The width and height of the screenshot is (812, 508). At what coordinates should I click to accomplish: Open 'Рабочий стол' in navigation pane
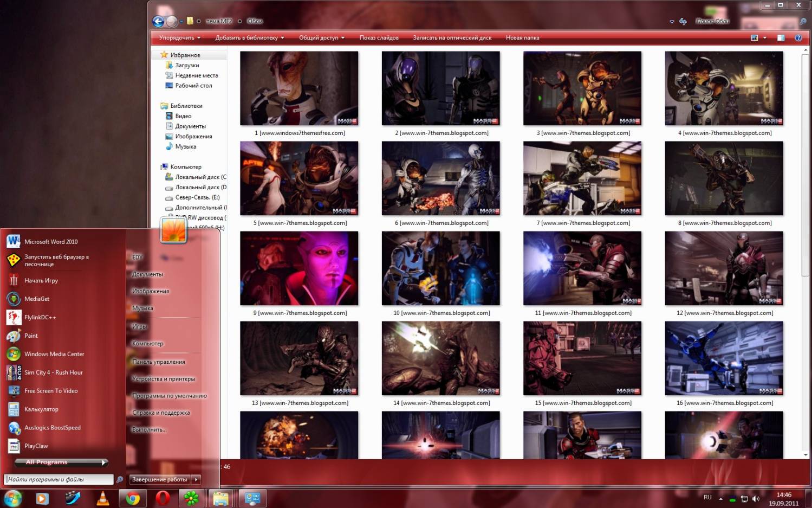click(193, 86)
